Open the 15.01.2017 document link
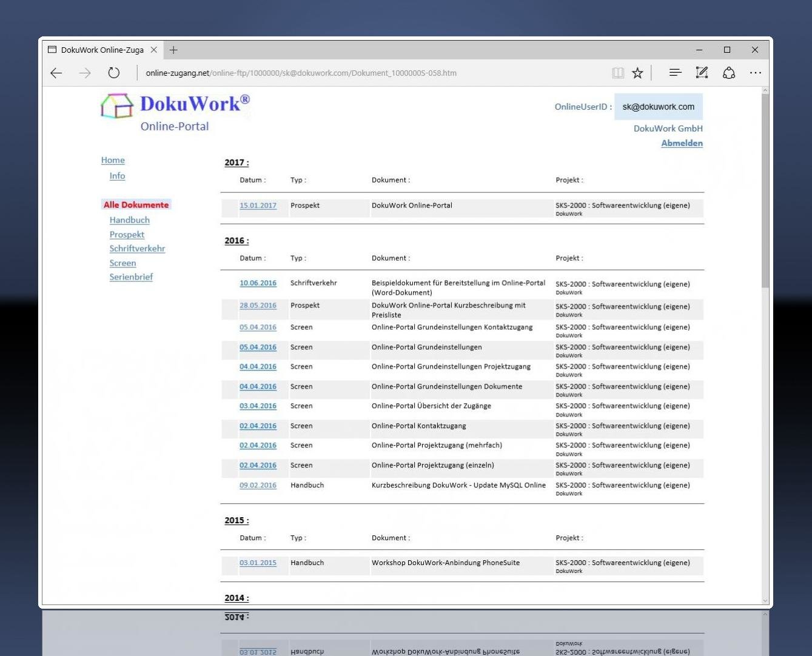This screenshot has height=656, width=812. click(x=258, y=206)
